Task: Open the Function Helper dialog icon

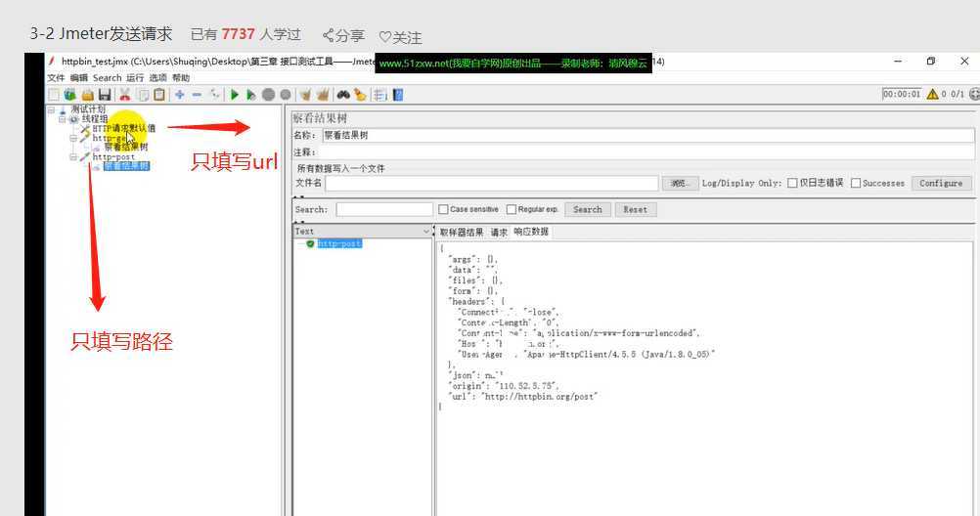Action: point(379,95)
